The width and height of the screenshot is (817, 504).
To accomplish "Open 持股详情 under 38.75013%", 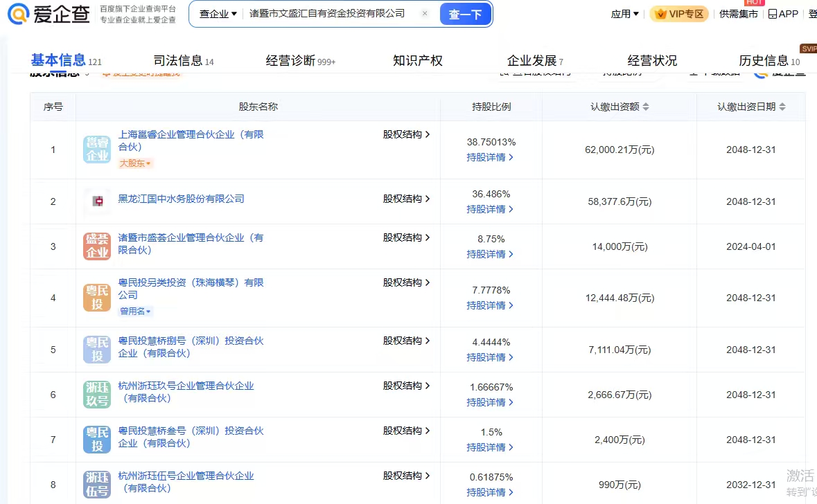I will pos(490,157).
